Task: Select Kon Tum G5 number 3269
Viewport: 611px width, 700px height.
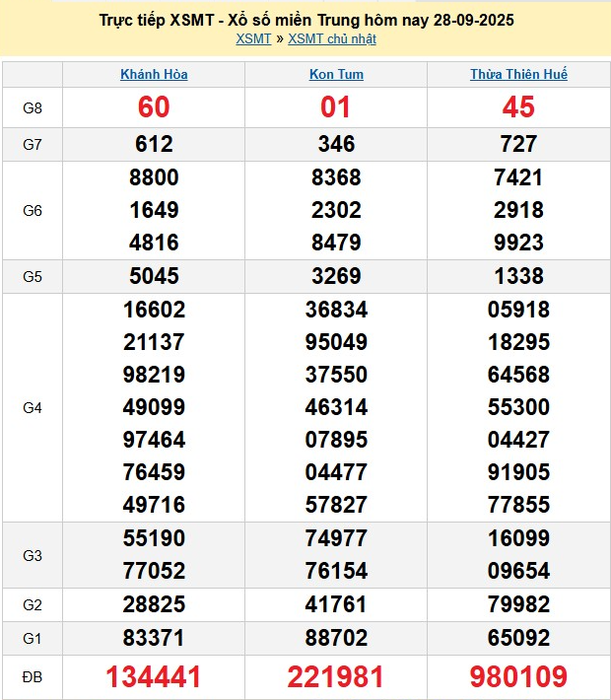Action: pos(336,276)
